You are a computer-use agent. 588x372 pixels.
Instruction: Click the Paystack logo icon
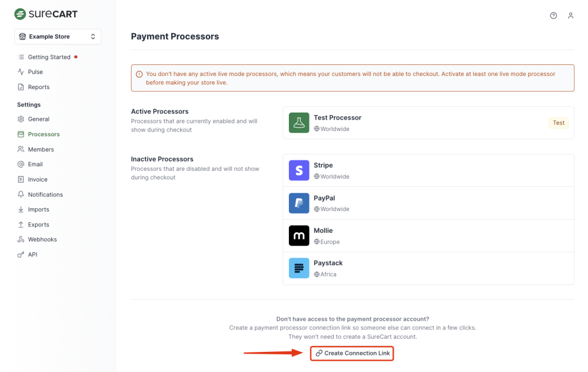[299, 268]
